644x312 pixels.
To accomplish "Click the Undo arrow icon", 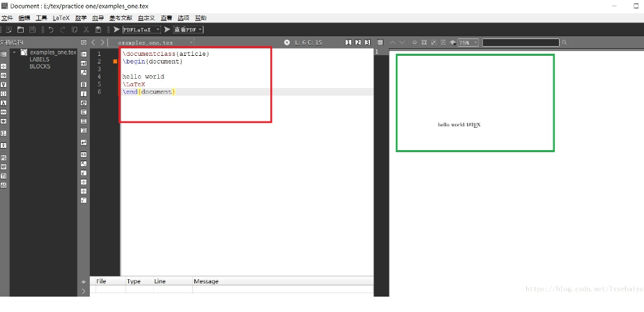I will pyautogui.click(x=51, y=29).
